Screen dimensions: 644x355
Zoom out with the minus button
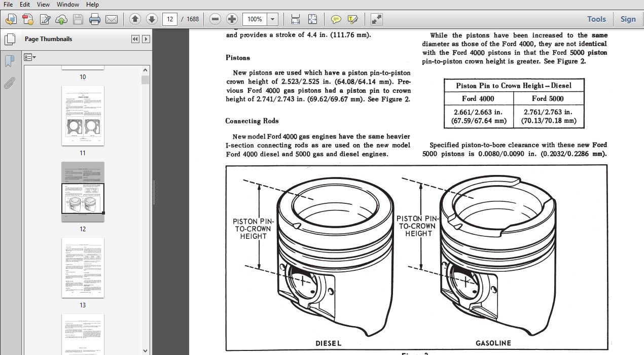(x=216, y=19)
